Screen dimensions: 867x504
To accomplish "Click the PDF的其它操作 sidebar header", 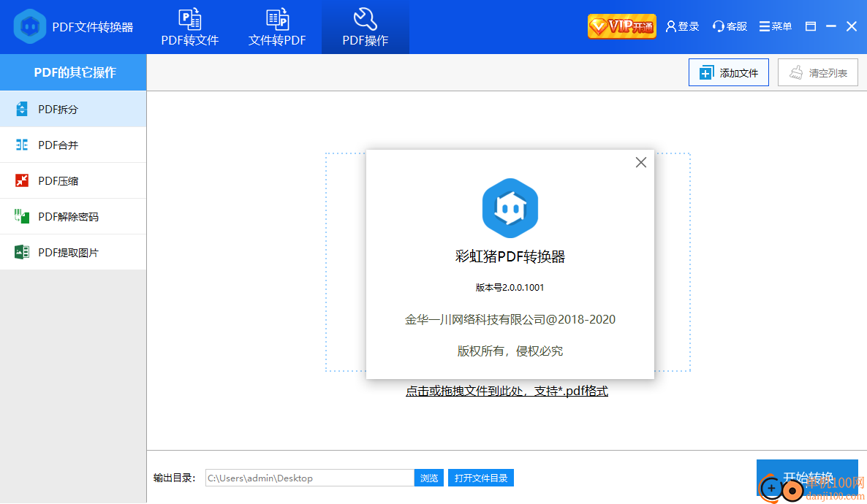I will coord(73,72).
